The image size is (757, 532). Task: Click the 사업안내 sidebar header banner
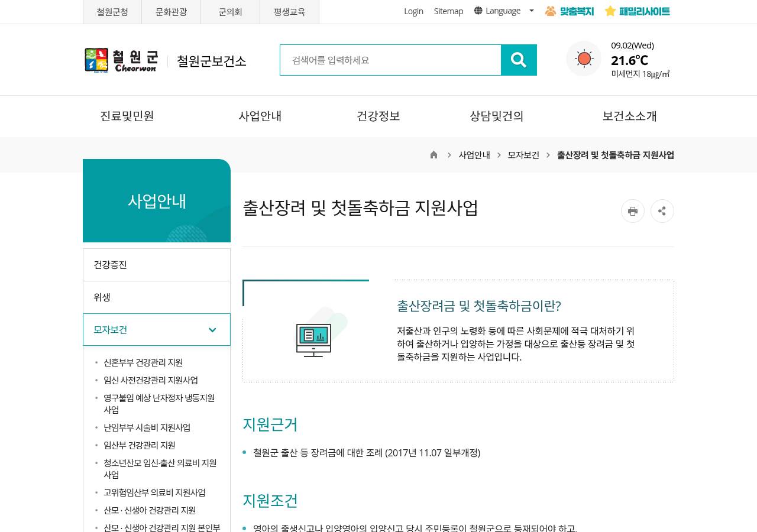tap(157, 200)
